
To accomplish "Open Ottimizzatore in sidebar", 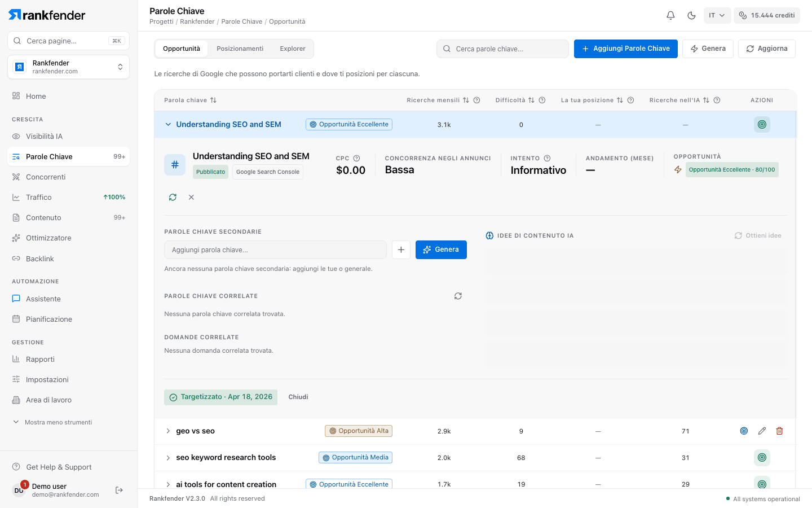I will click(x=69, y=238).
